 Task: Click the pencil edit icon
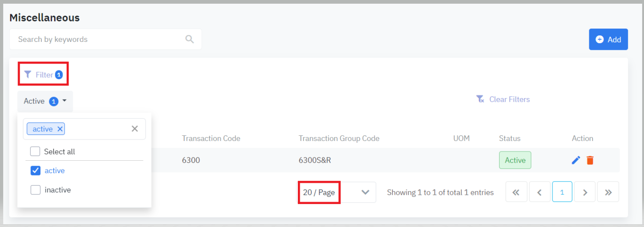[576, 160]
